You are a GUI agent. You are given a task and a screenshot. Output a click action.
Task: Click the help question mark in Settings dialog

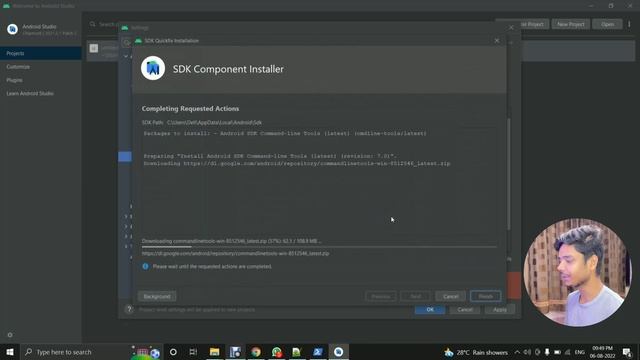pyautogui.click(x=129, y=309)
